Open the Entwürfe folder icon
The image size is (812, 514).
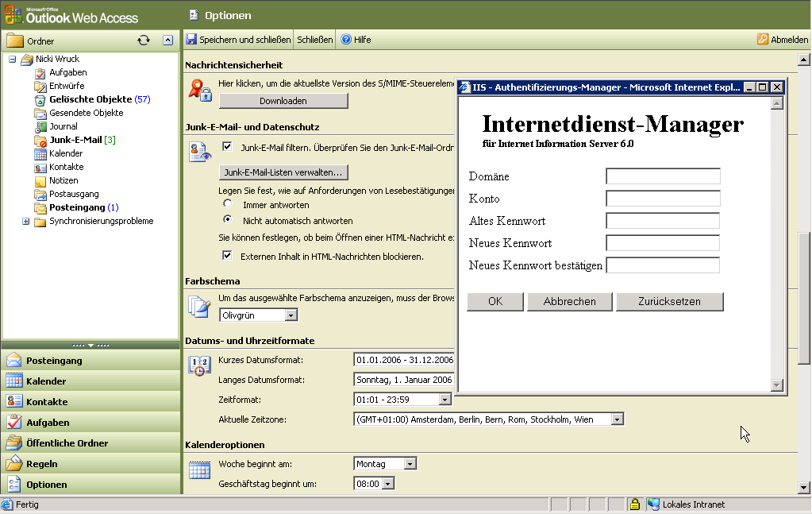click(40, 87)
